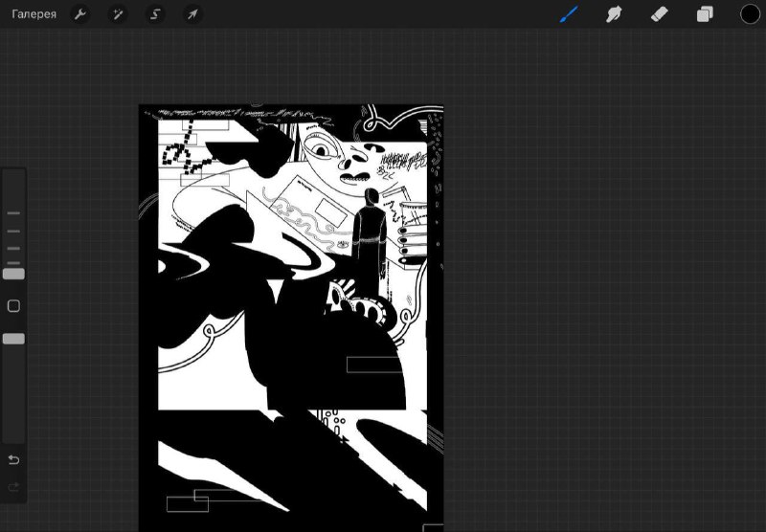Viewport: 766px width, 532px height.
Task: Activate the Transform arrow tool
Action: coord(192,14)
